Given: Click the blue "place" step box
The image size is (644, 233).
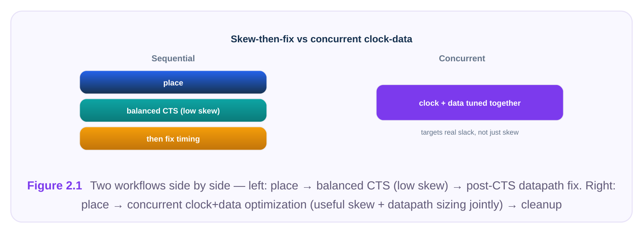Looking at the screenshot, I should point(173,82).
